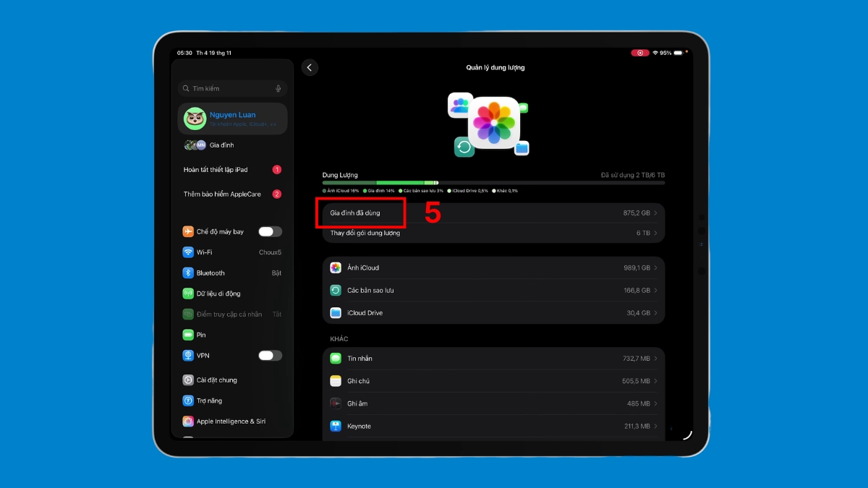
Task: Tap the Keynote app icon
Action: click(x=336, y=427)
